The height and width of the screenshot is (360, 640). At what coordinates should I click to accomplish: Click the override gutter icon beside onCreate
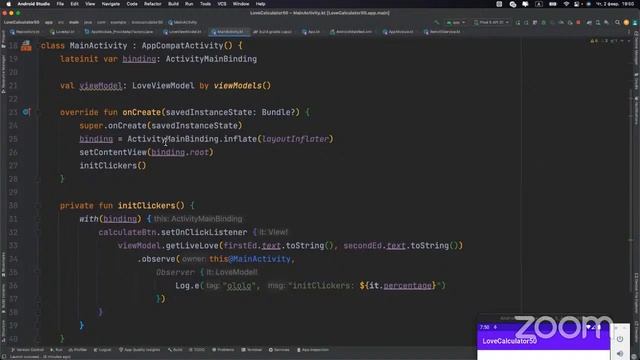(26, 112)
